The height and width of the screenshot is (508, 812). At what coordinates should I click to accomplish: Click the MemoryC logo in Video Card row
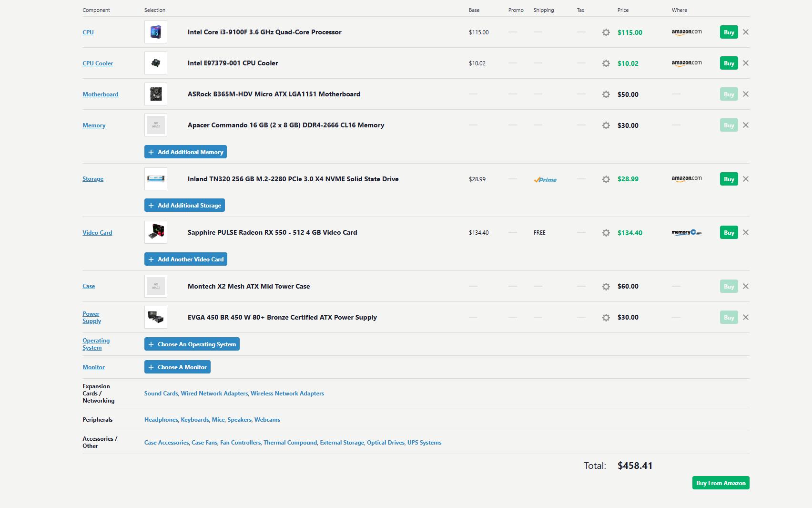point(687,232)
